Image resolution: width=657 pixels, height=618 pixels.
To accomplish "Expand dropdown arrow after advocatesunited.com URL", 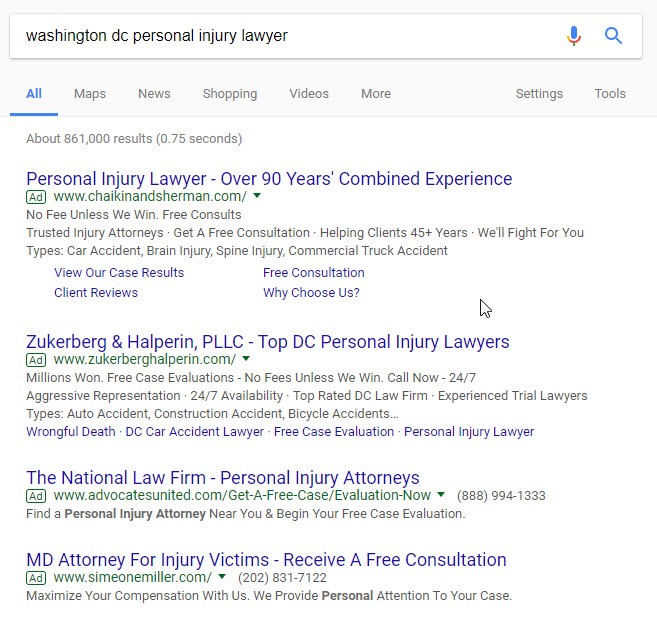I will [441, 494].
